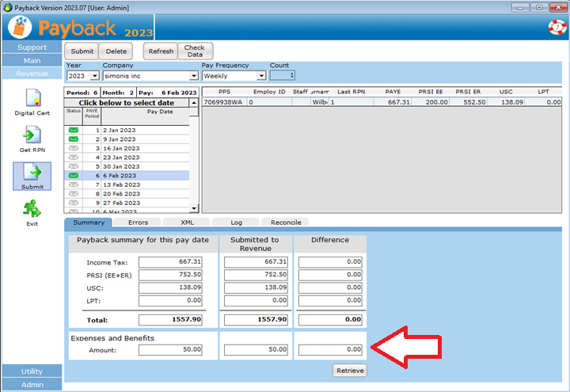Screen dimensions: 570x392
Task: Switch to the XML tab
Action: 187,223
